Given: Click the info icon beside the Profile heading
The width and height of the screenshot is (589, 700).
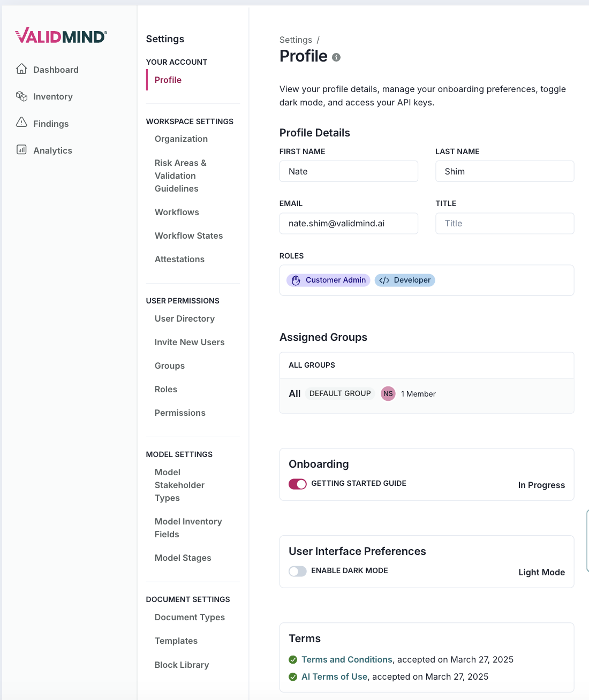Looking at the screenshot, I should pyautogui.click(x=336, y=57).
